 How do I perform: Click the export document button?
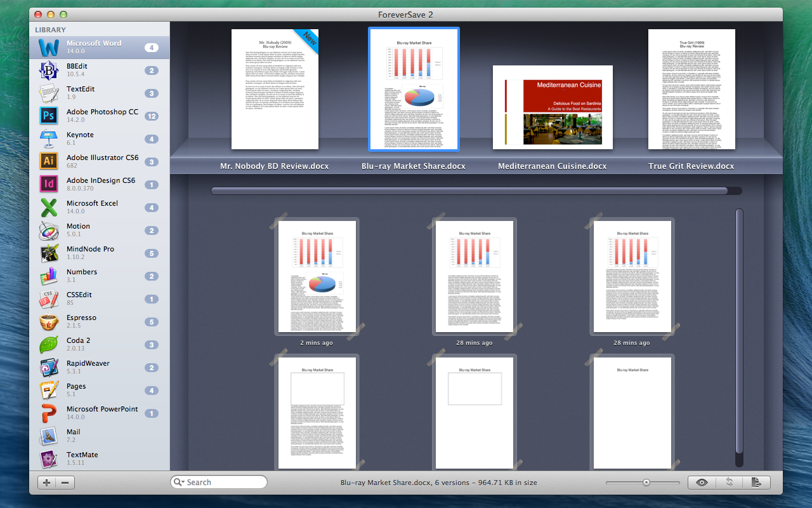coord(756,483)
